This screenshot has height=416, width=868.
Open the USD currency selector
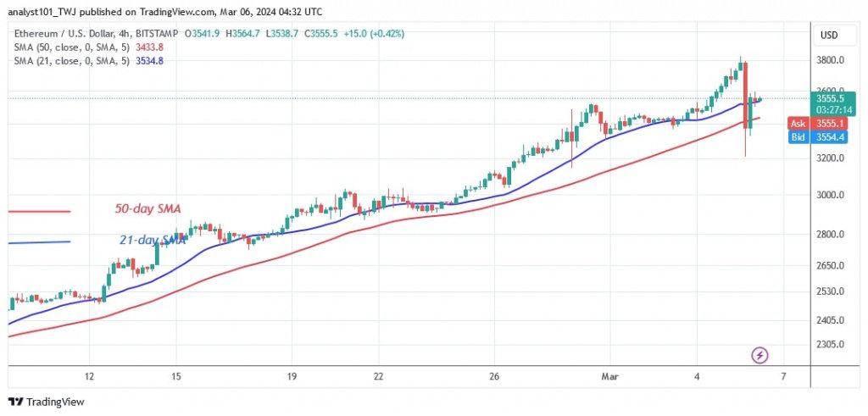click(827, 35)
